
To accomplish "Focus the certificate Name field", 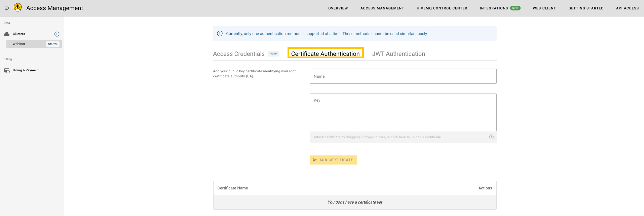I will (403, 76).
